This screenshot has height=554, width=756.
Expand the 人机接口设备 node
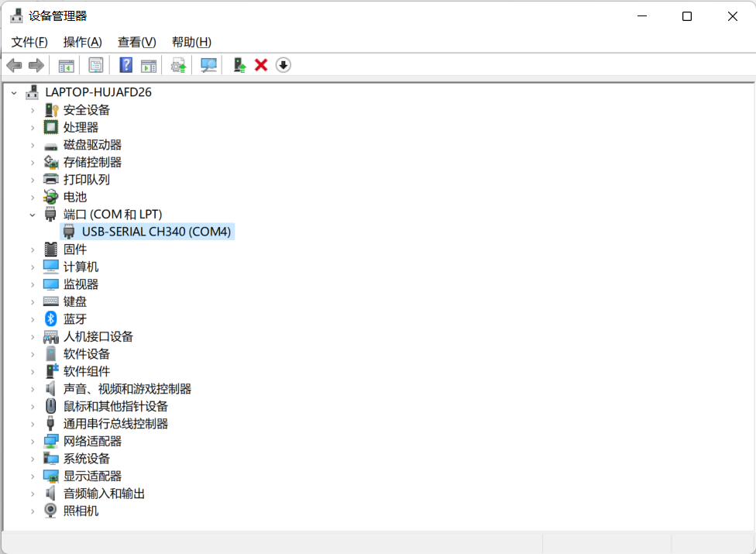tap(33, 336)
